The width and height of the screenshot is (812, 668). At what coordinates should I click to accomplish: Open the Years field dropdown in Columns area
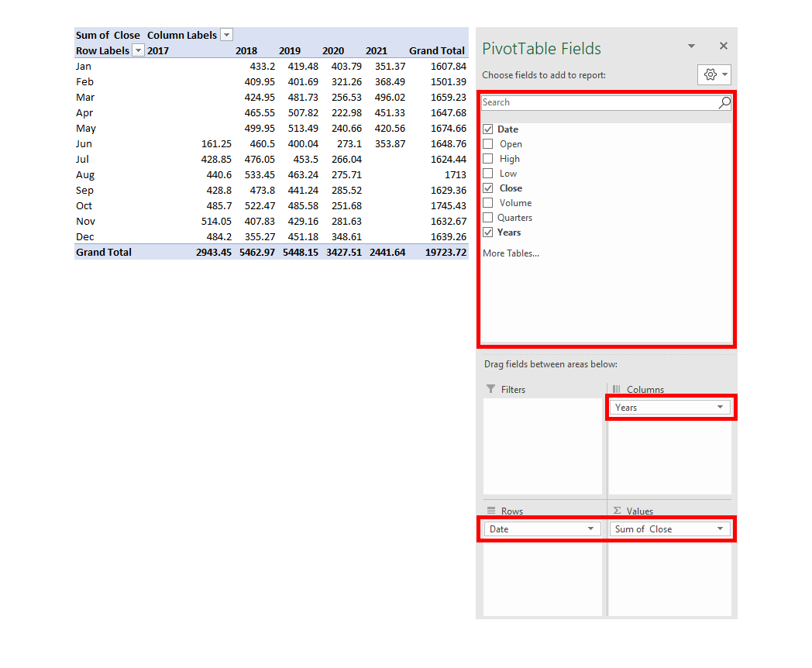(720, 408)
